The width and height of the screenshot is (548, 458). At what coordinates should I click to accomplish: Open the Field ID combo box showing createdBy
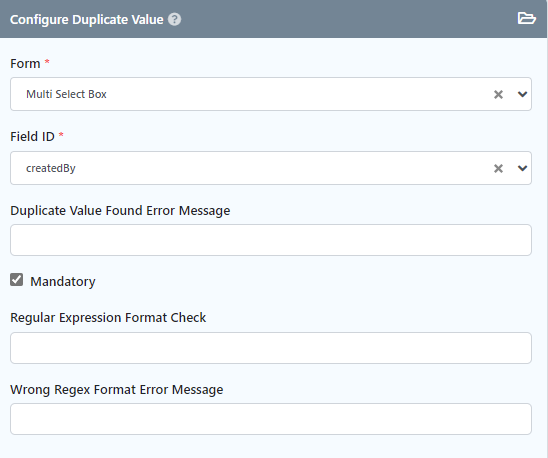tap(271, 168)
